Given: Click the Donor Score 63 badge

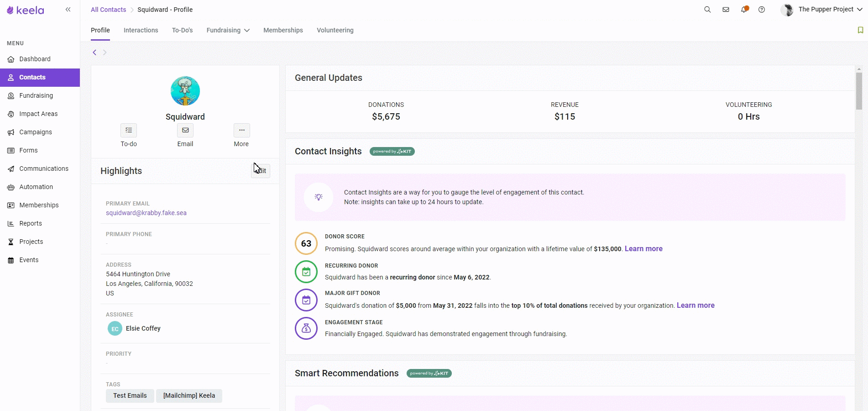Looking at the screenshot, I should pos(306,243).
